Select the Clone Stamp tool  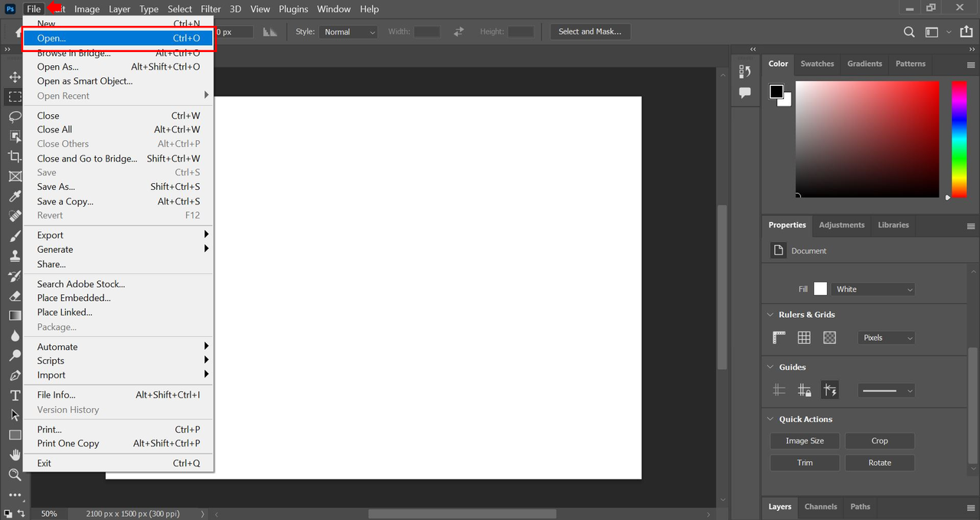15,256
